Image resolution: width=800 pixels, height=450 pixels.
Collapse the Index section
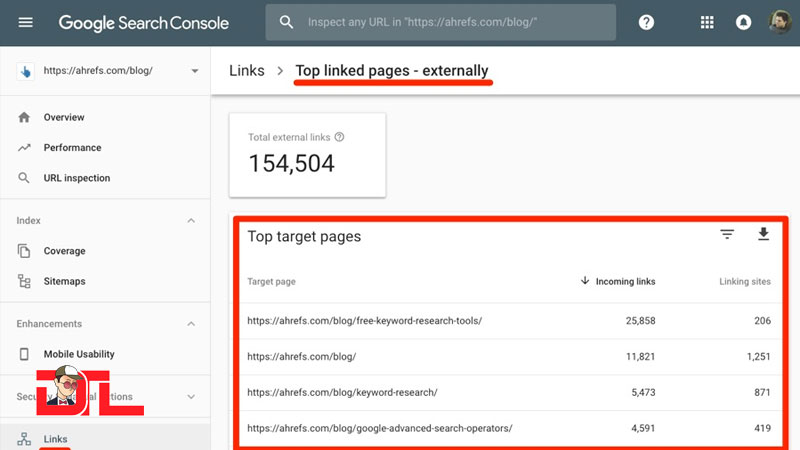[192, 220]
